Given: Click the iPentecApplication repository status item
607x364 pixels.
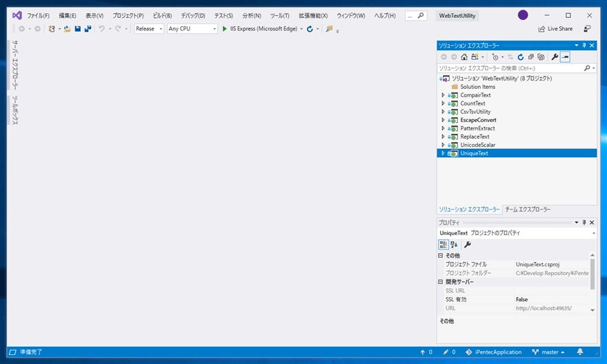Looking at the screenshot, I should 494,352.
